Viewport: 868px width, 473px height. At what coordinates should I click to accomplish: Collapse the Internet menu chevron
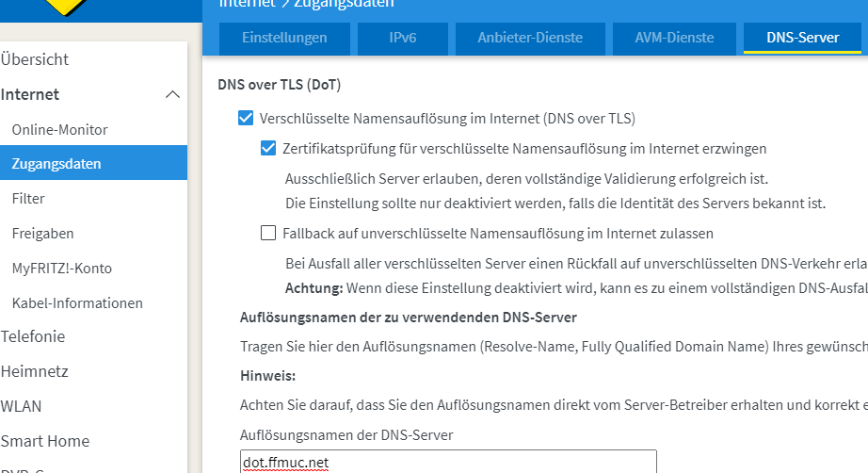(172, 94)
